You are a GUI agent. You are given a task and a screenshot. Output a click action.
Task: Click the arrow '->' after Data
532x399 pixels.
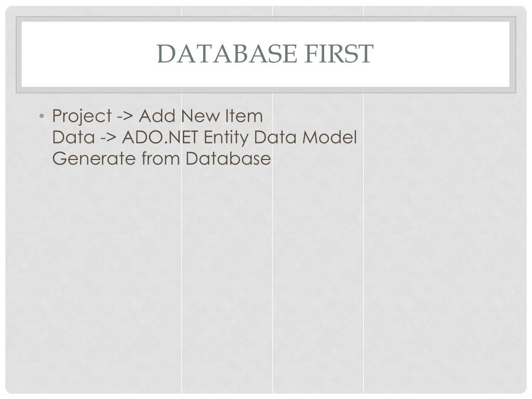pos(108,138)
